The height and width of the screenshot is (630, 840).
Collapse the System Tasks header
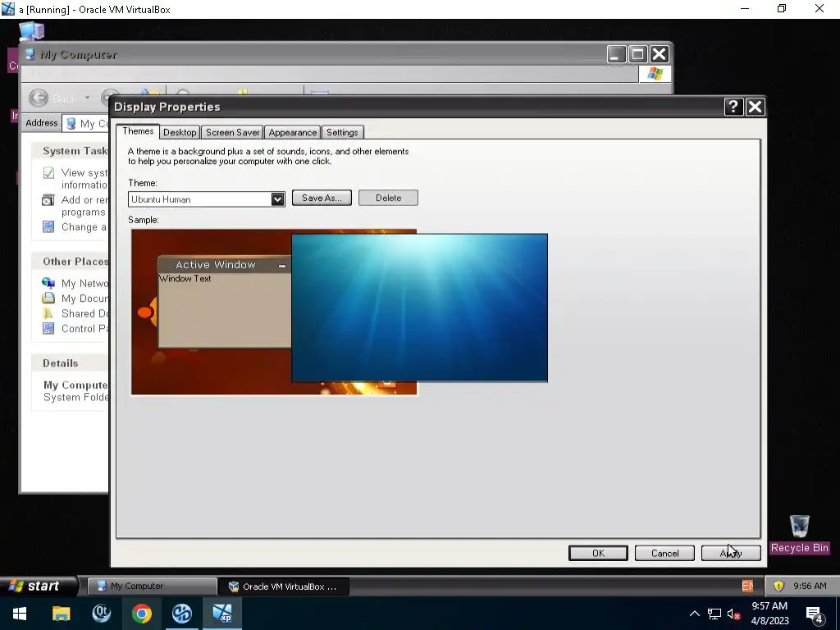(x=71, y=151)
